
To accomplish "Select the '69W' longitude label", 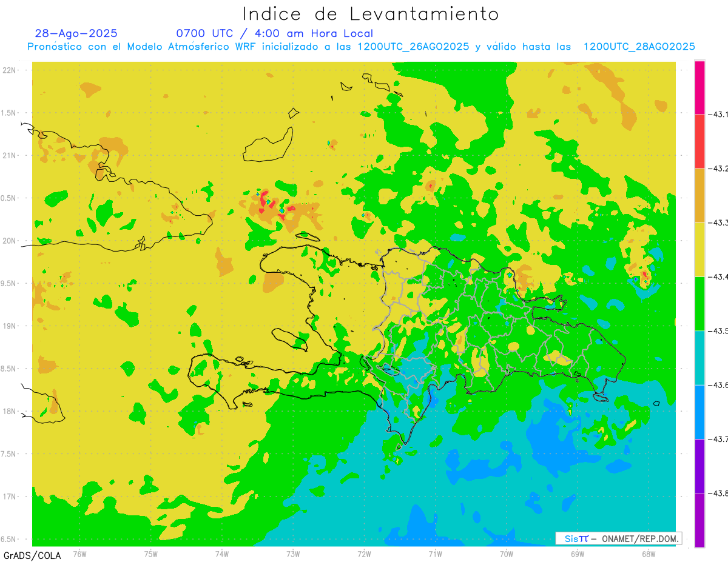I will coord(578,554).
